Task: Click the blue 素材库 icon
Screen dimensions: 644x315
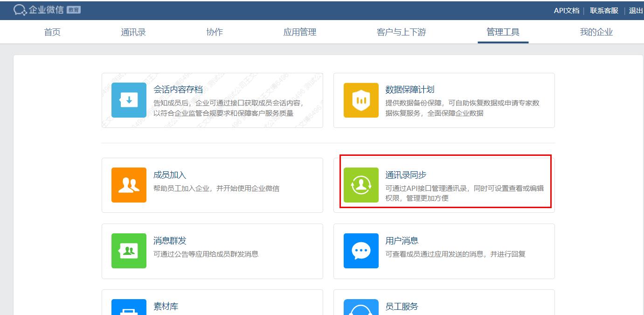Action: [x=129, y=307]
